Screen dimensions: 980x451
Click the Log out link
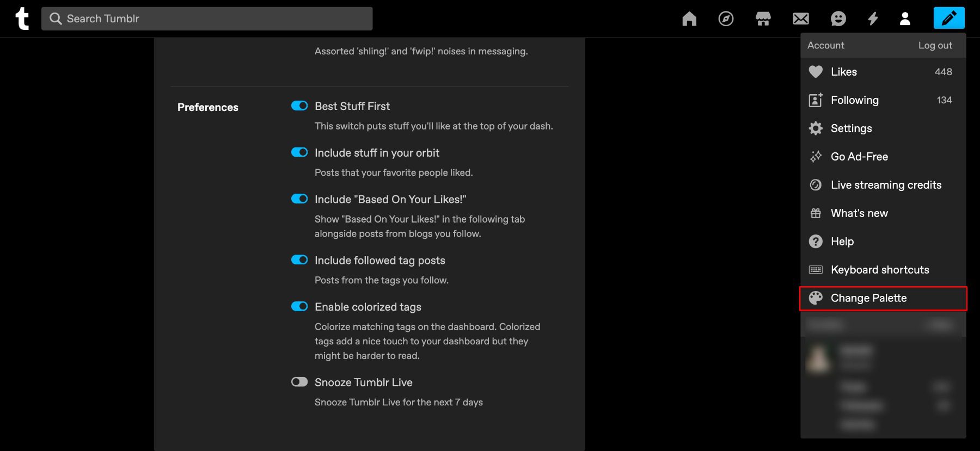click(935, 46)
